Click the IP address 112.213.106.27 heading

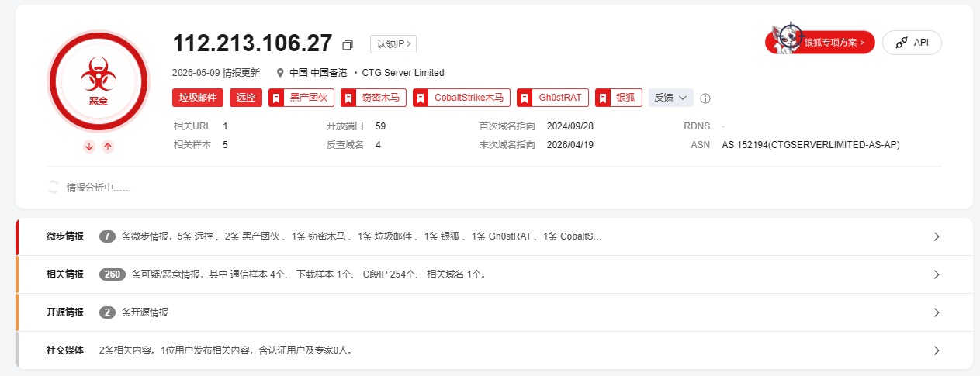[x=253, y=43]
